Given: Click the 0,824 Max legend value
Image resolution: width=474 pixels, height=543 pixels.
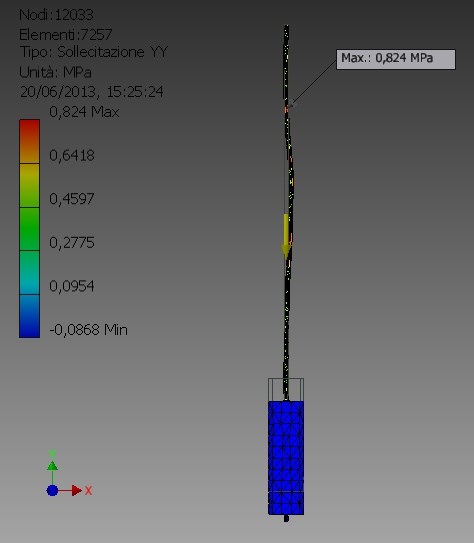Looking at the screenshot, I should click(x=84, y=112).
